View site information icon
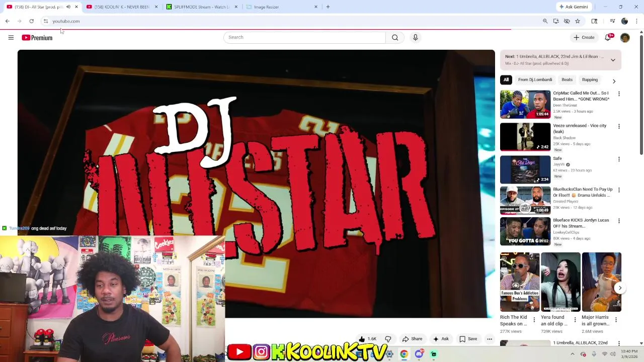The image size is (644, 362). (x=46, y=21)
